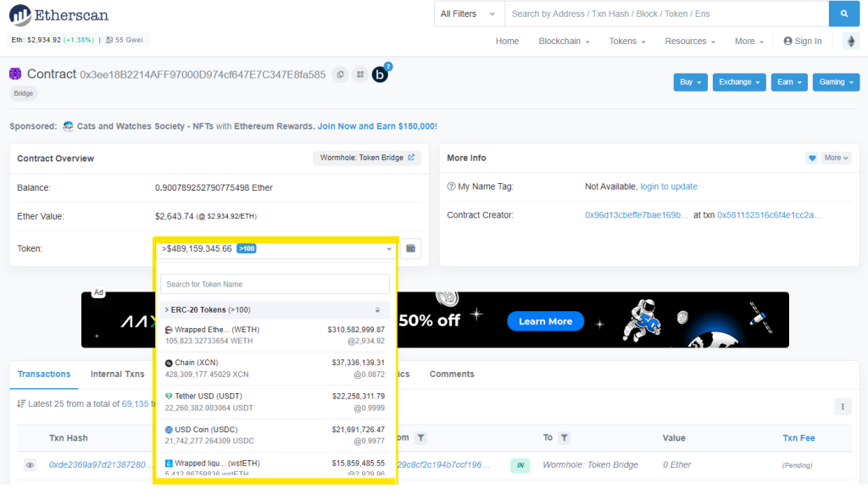Click the blue search magnifier button
The image size is (868, 500).
coord(843,14)
